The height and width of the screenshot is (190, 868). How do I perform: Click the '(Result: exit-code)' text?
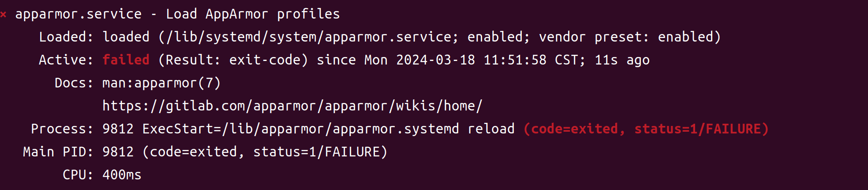coord(233,60)
